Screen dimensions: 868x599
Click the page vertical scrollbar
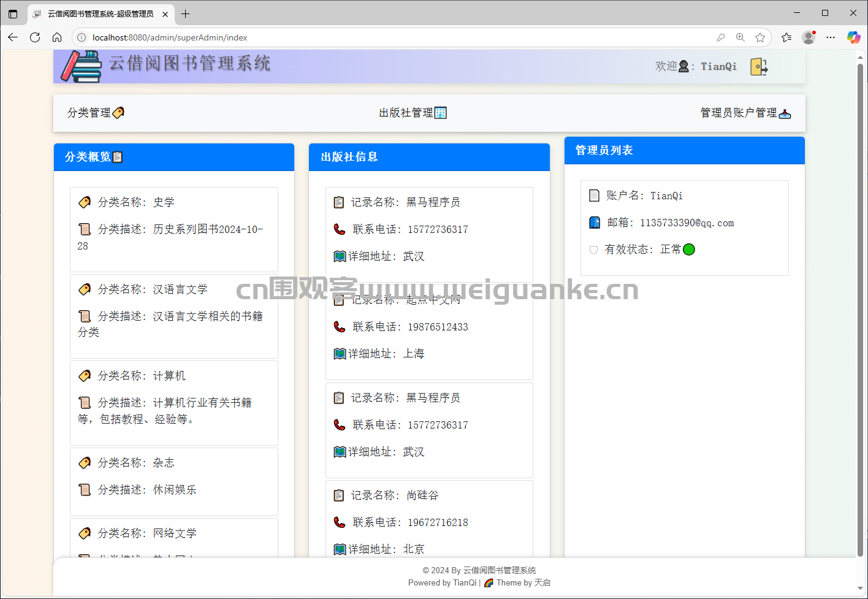click(860, 307)
